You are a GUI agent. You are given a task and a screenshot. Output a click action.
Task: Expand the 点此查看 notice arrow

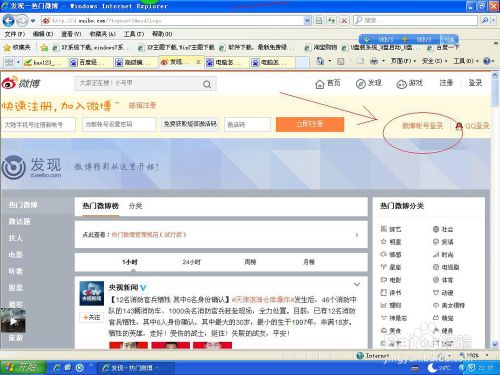tap(357, 235)
